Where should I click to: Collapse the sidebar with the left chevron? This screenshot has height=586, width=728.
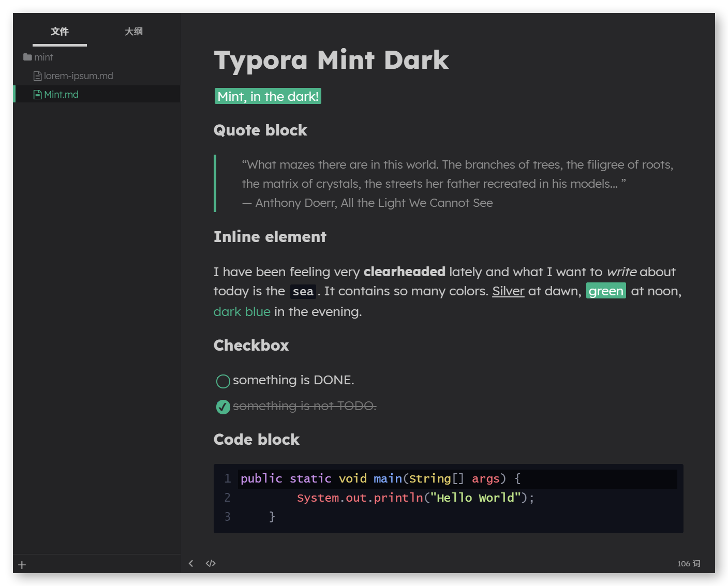[x=191, y=563]
